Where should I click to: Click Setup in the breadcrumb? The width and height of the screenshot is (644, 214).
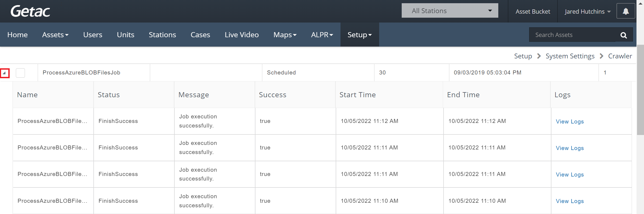tap(523, 56)
